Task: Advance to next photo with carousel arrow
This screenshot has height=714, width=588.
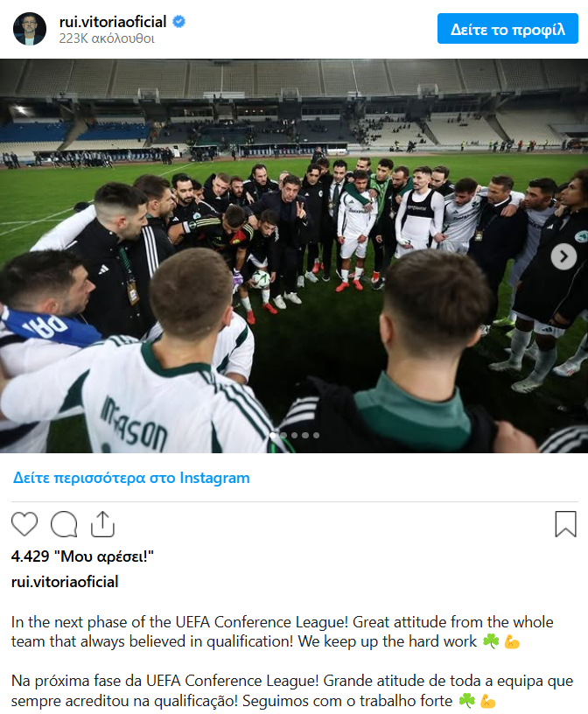Action: tap(563, 257)
